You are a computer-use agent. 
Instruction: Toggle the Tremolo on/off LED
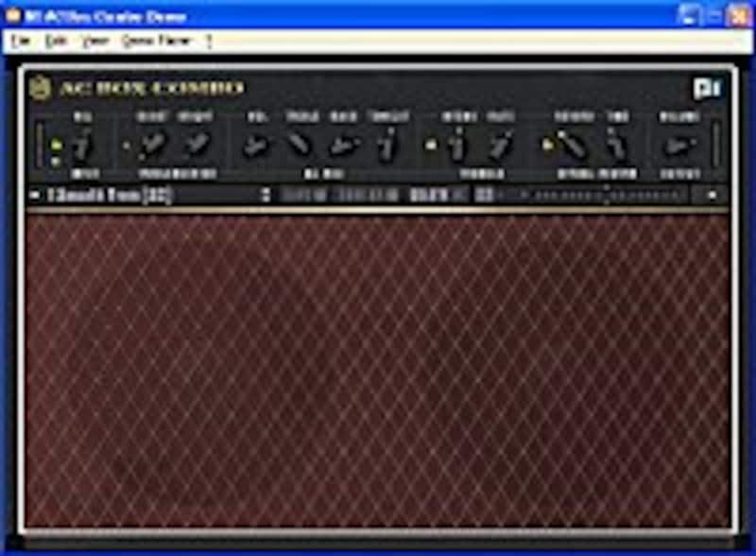pyautogui.click(x=431, y=145)
